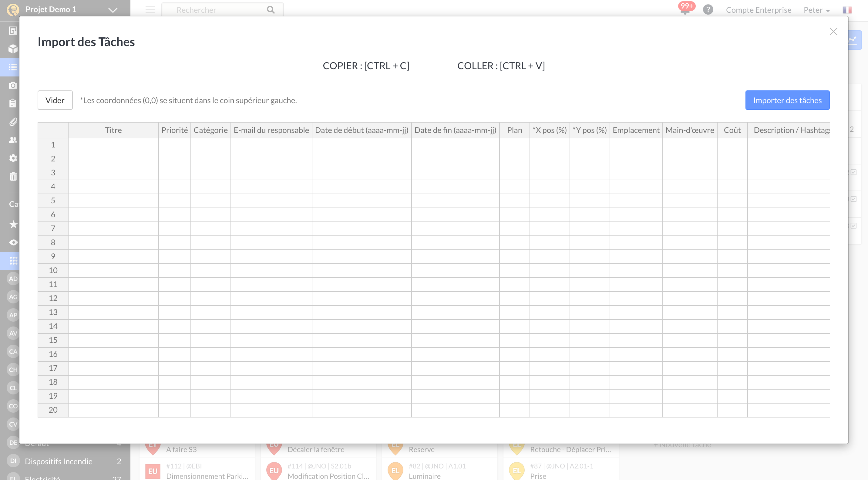The width and height of the screenshot is (868, 480).
Task: Open the settings gear icon in sidebar
Action: click(x=13, y=158)
